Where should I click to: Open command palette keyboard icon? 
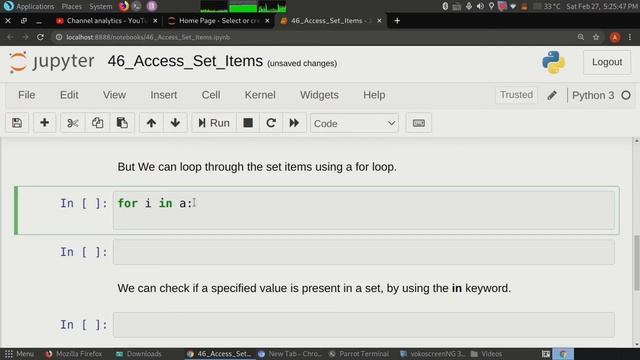point(418,123)
